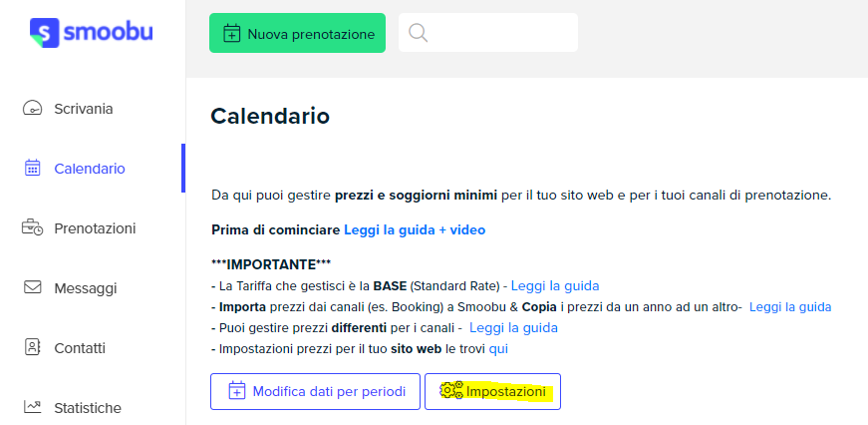Screen dimensions: 868x425
Task: Open Impostazioni highlighted button
Action: [492, 392]
